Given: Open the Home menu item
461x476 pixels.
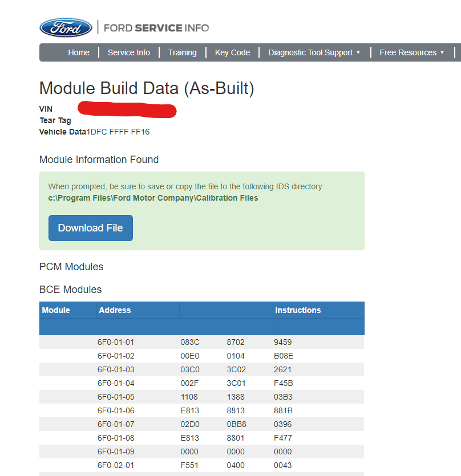Looking at the screenshot, I should (x=79, y=52).
